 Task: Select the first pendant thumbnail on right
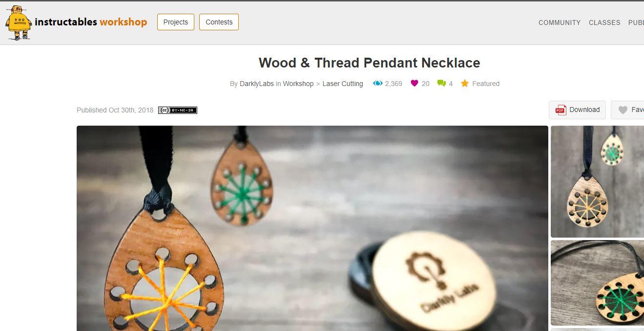pos(597,181)
